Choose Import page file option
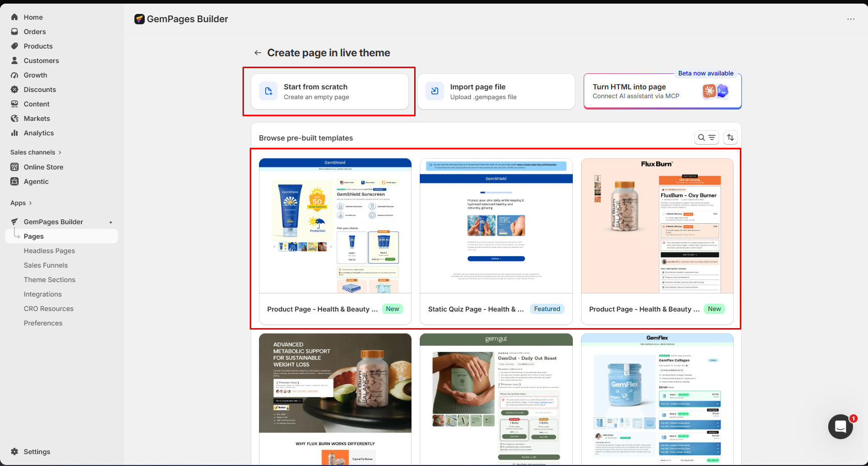This screenshot has height=466, width=868. click(x=496, y=91)
